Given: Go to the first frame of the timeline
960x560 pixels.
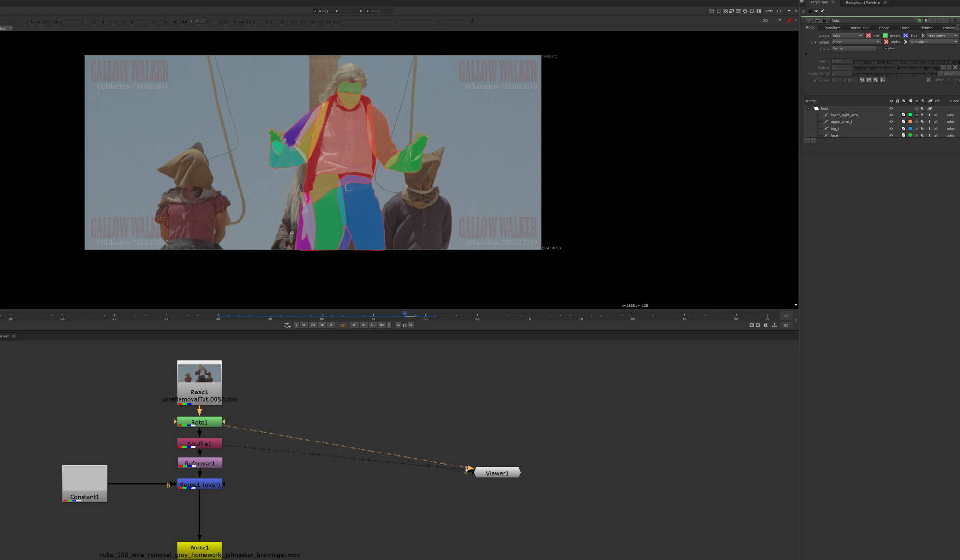Looking at the screenshot, I should pos(304,325).
